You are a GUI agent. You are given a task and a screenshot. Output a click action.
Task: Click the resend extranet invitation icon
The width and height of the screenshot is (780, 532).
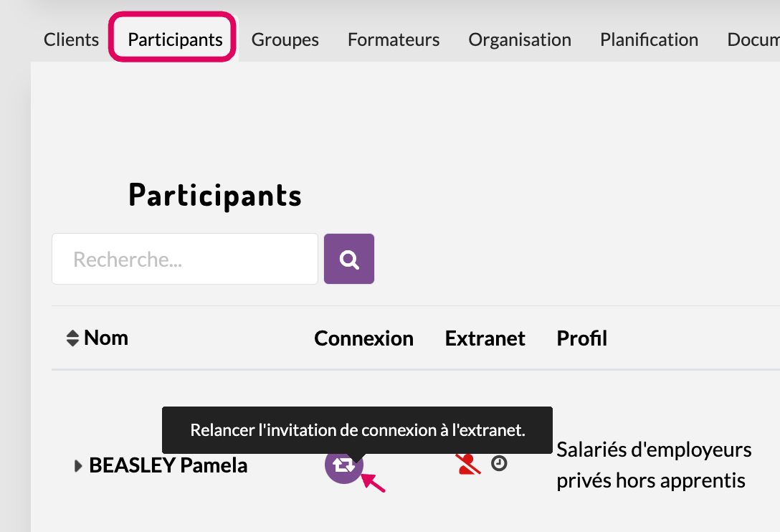pos(344,465)
